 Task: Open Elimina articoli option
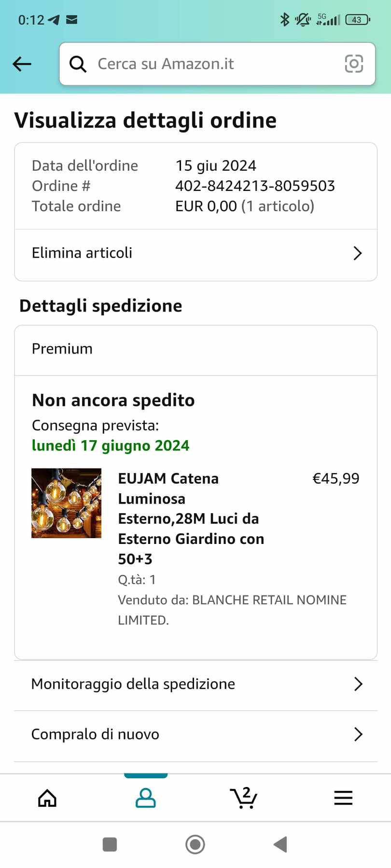pyautogui.click(x=82, y=253)
